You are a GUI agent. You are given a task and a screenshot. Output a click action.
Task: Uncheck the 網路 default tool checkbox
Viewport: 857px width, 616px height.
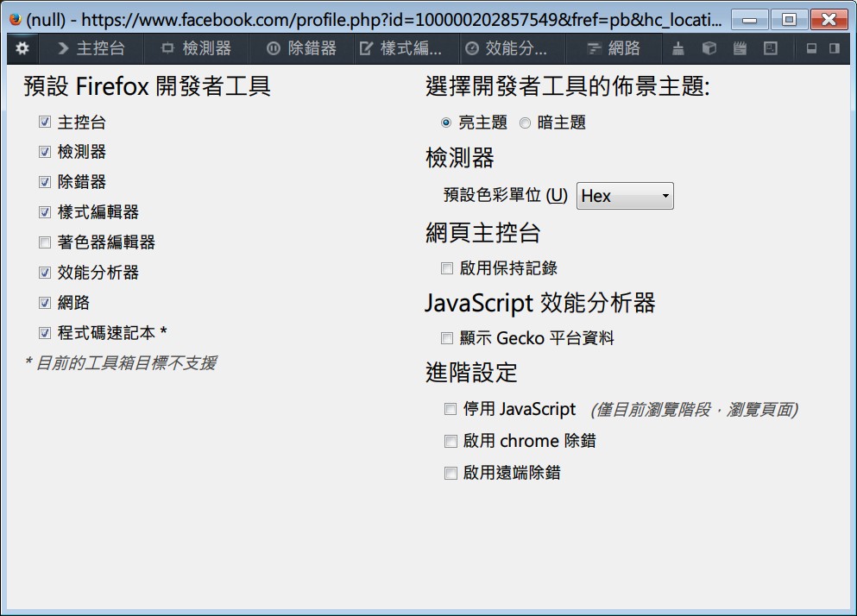[45, 302]
